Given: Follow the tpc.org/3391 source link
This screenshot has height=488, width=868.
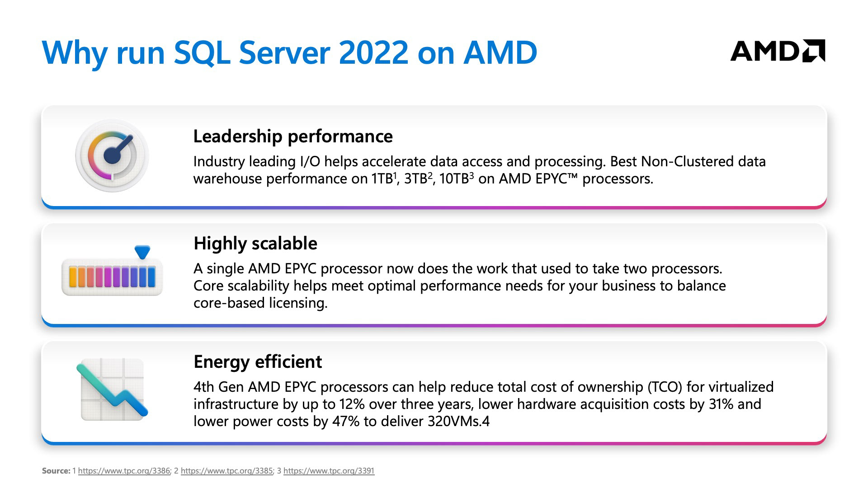Looking at the screenshot, I should click(329, 471).
